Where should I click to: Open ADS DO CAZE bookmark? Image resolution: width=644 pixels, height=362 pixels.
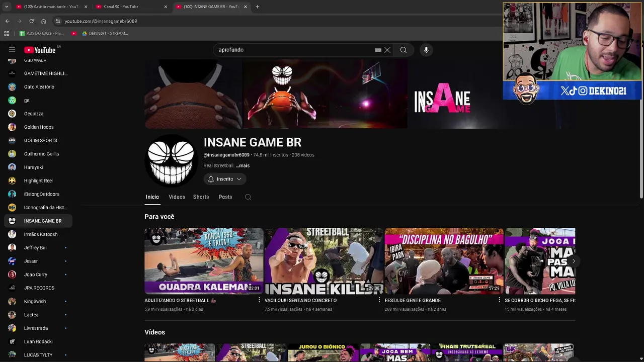(41, 33)
